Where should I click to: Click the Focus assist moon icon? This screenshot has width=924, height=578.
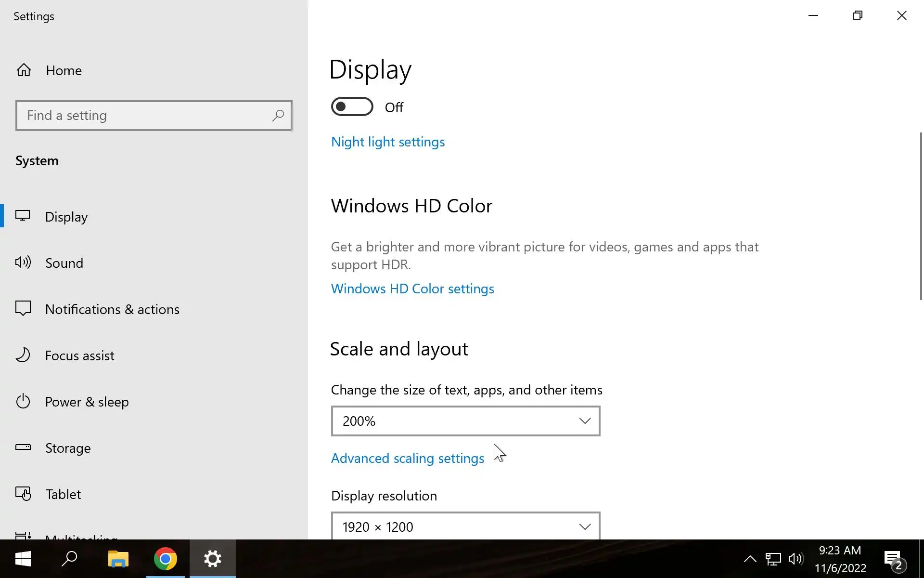23,355
